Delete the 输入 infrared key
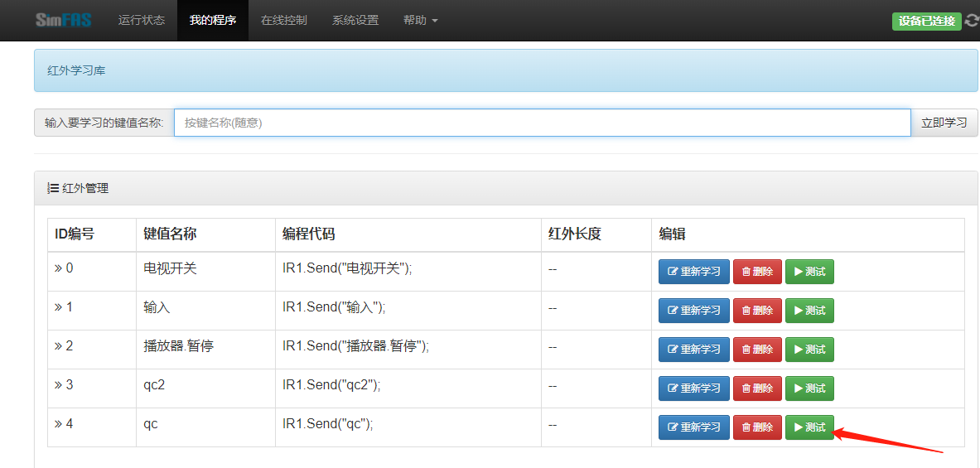 [757, 311]
